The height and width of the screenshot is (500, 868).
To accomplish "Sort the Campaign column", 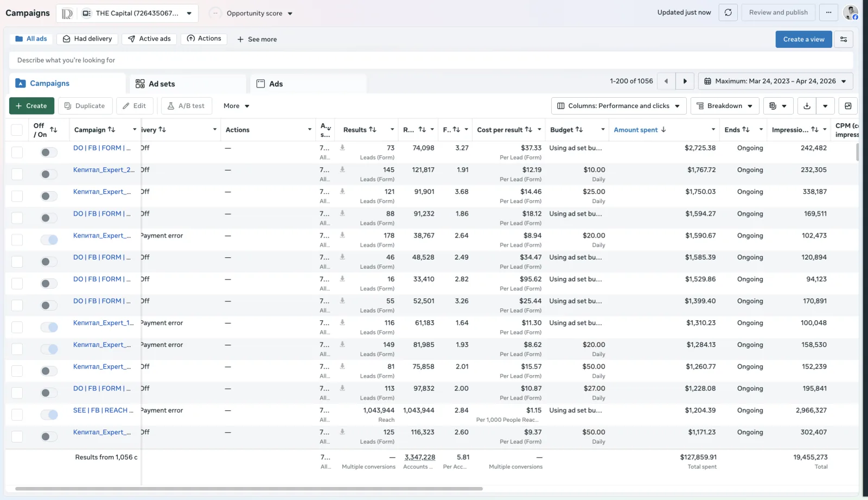I will pyautogui.click(x=111, y=130).
